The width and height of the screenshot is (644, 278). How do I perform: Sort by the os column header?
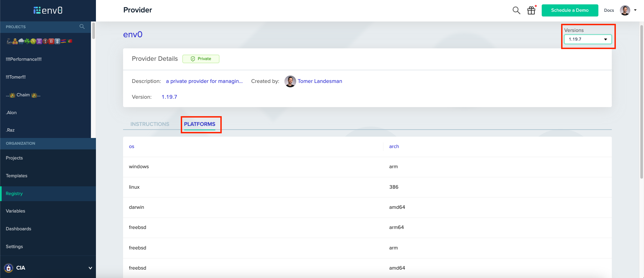tap(131, 147)
